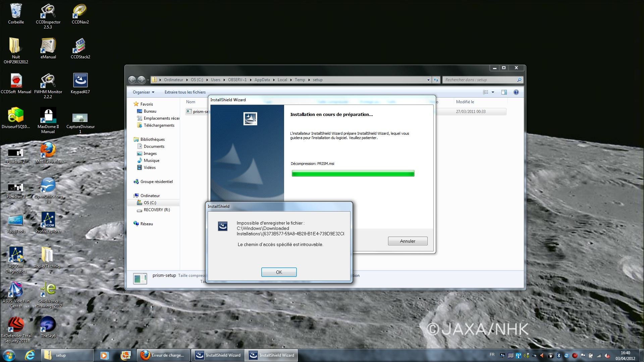Select Téléchargements in the Favoris list
This screenshot has width=644, height=362.
point(159,125)
